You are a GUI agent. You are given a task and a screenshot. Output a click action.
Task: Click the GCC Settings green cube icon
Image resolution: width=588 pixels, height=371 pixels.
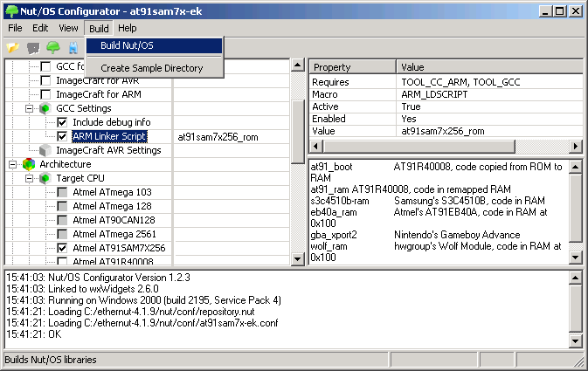point(45,108)
